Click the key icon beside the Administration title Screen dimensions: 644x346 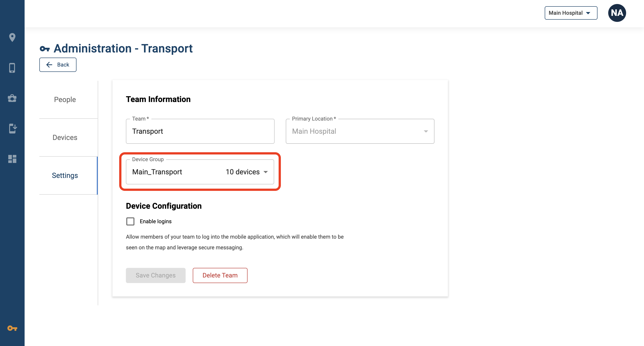[45, 49]
